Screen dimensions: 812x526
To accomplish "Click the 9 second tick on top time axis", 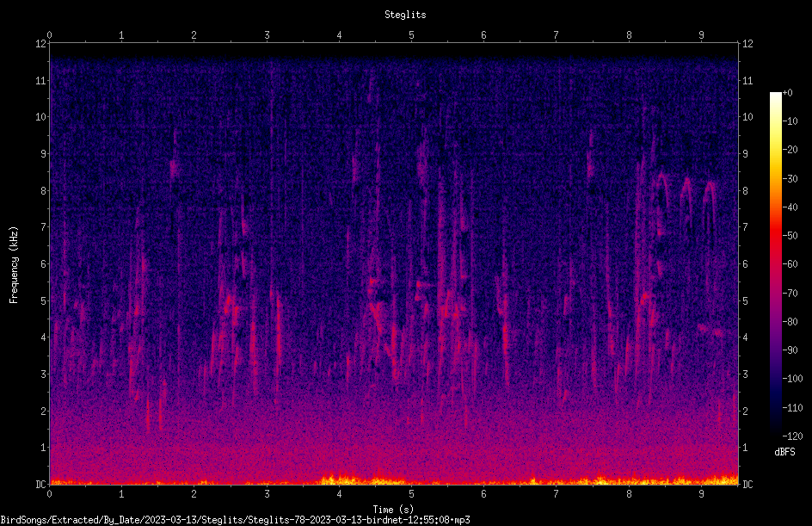I will tap(701, 35).
